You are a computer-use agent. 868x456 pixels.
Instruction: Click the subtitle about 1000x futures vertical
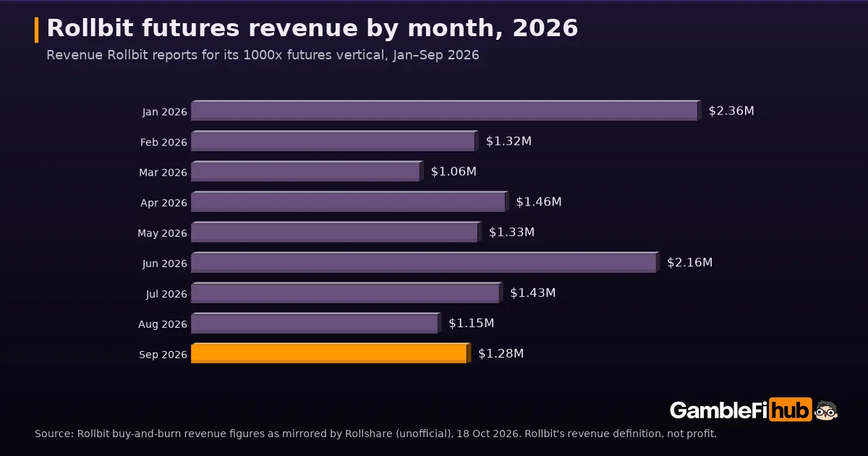point(263,55)
